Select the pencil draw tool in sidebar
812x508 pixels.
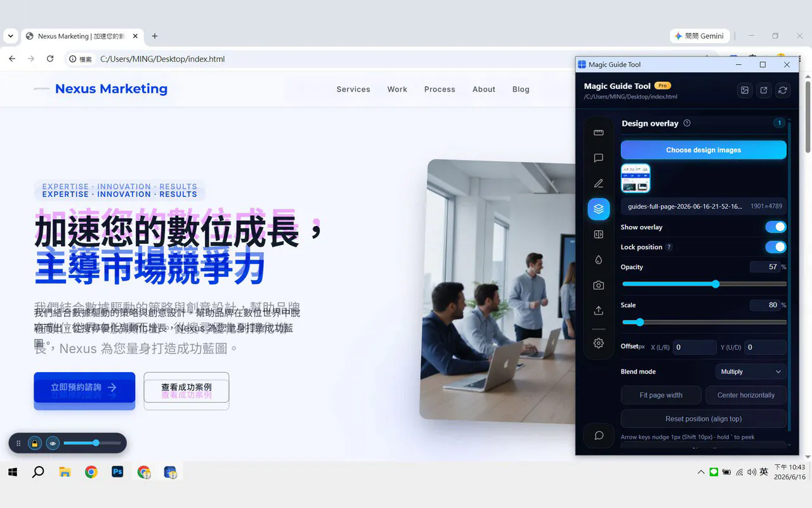click(x=598, y=184)
